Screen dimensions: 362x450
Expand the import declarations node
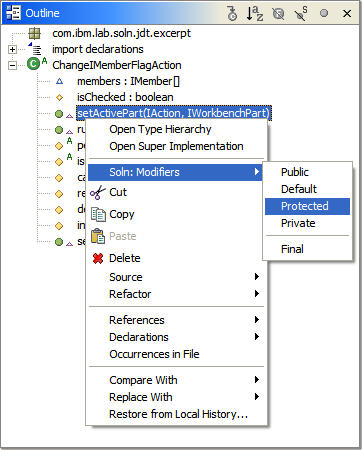point(12,49)
